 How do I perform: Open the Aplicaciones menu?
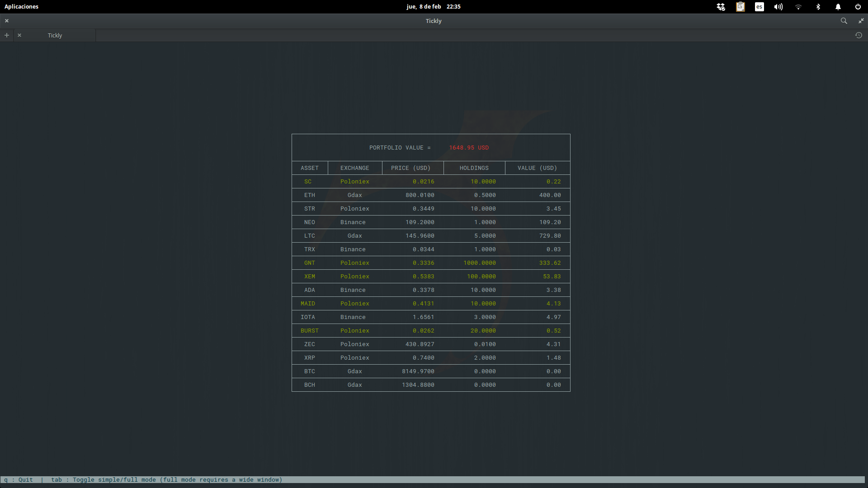21,7
